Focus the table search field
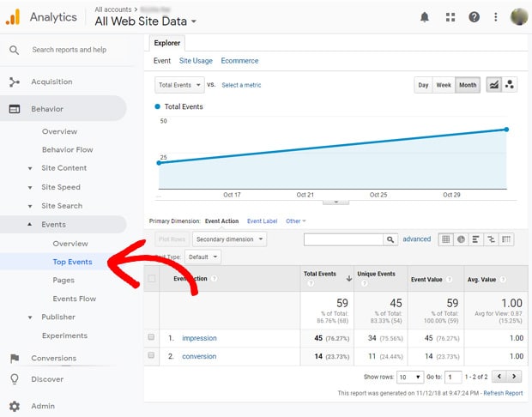The width and height of the screenshot is (532, 417). click(x=343, y=239)
